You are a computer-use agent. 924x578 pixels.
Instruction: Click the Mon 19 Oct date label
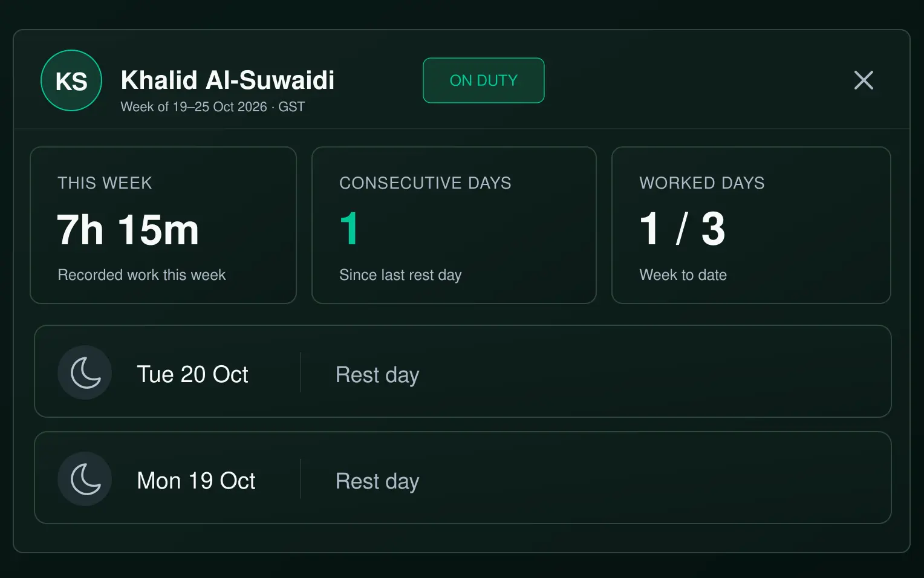197,481
